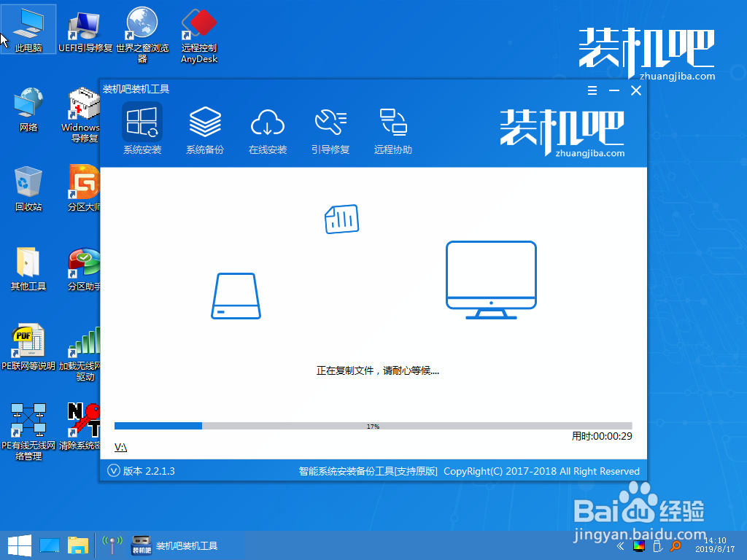Select 装机吧装机工具 taskbar button
747x560 pixels.
(x=174, y=545)
